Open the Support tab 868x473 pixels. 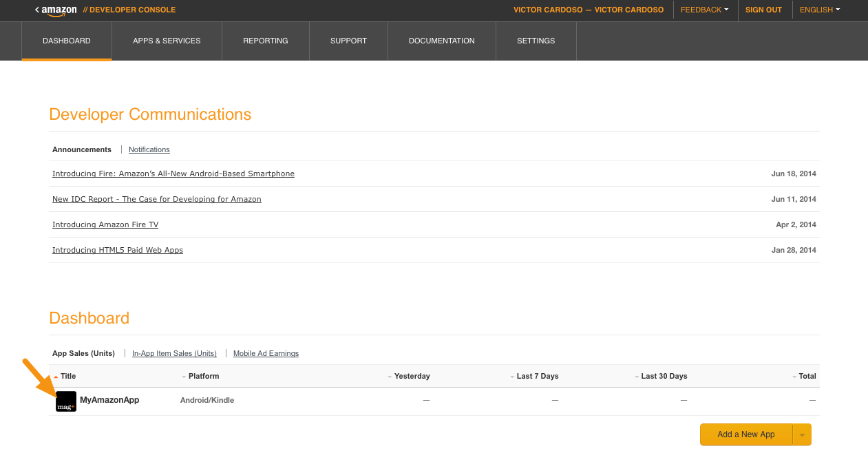click(x=348, y=41)
